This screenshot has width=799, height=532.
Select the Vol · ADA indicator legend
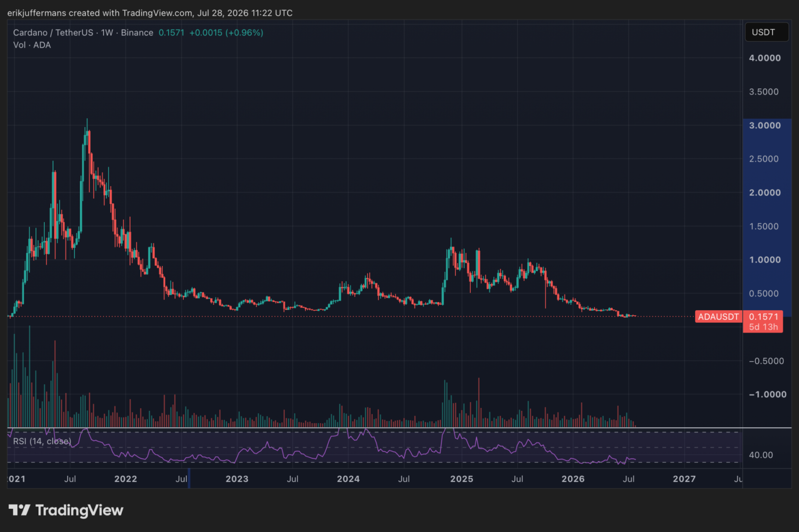pyautogui.click(x=32, y=45)
